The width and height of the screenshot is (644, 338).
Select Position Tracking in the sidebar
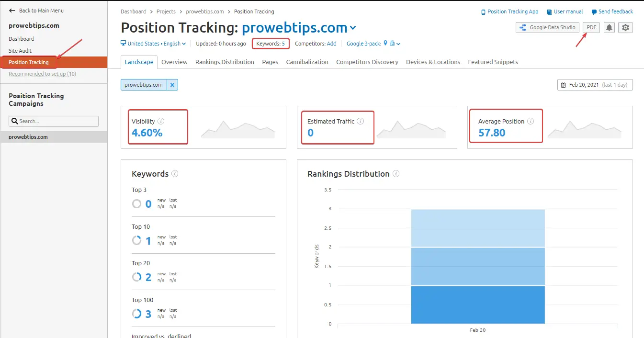(29, 62)
